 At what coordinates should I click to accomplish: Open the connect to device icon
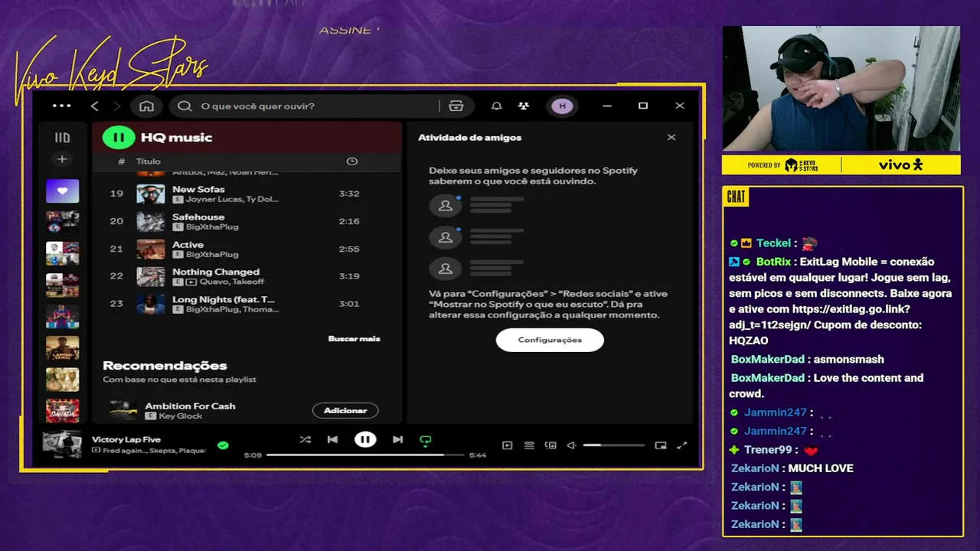[x=550, y=445]
